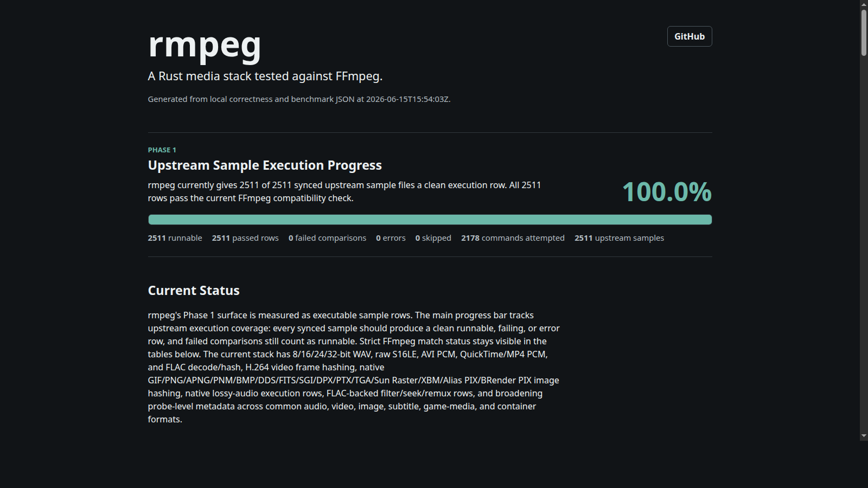Click the "rmpeg's Phase 1 surface" status paragraph
The height and width of the screenshot is (488, 868).
pyautogui.click(x=354, y=367)
